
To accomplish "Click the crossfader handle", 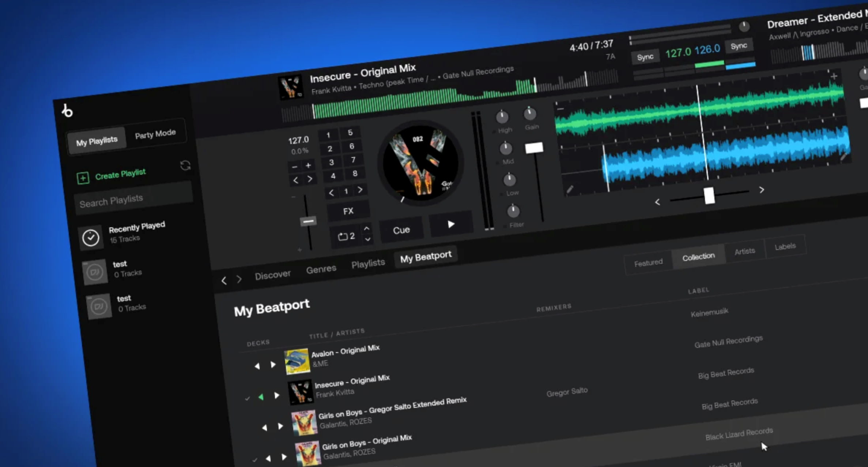I will (x=709, y=196).
